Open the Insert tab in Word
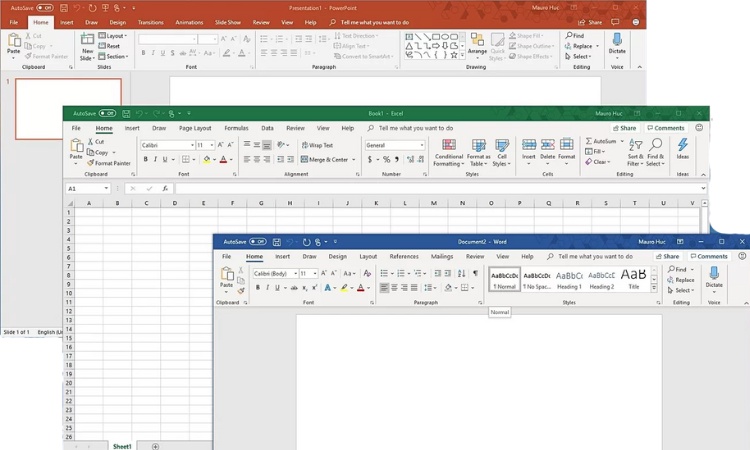750x450 pixels. (x=282, y=256)
